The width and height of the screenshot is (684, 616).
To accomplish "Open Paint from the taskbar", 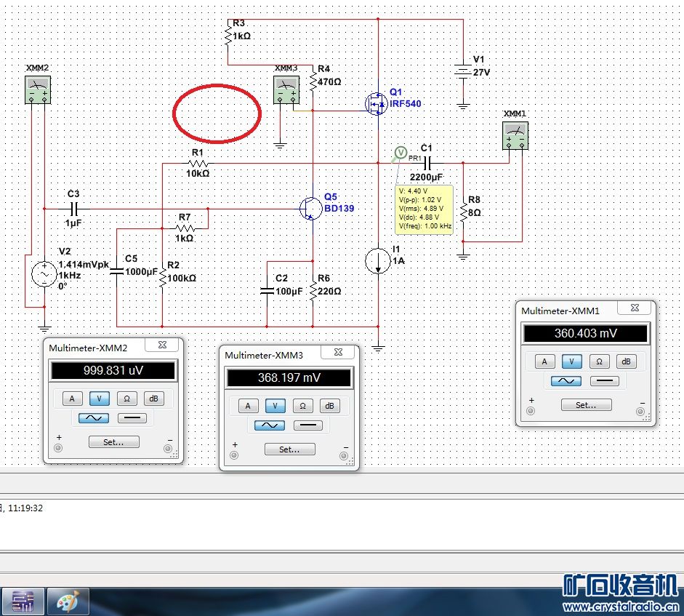I will (x=68, y=601).
